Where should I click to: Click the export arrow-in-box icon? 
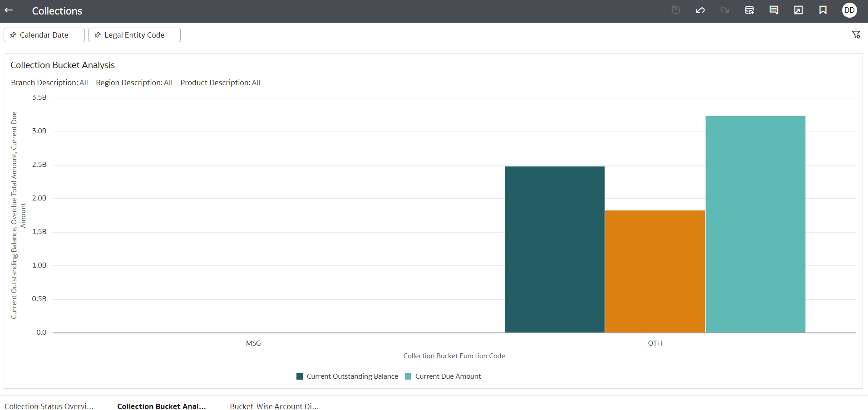799,10
